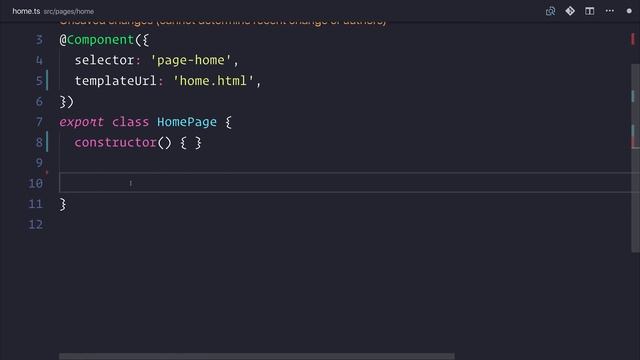640x360 pixels.
Task: Click the export keyword
Action: click(x=82, y=122)
